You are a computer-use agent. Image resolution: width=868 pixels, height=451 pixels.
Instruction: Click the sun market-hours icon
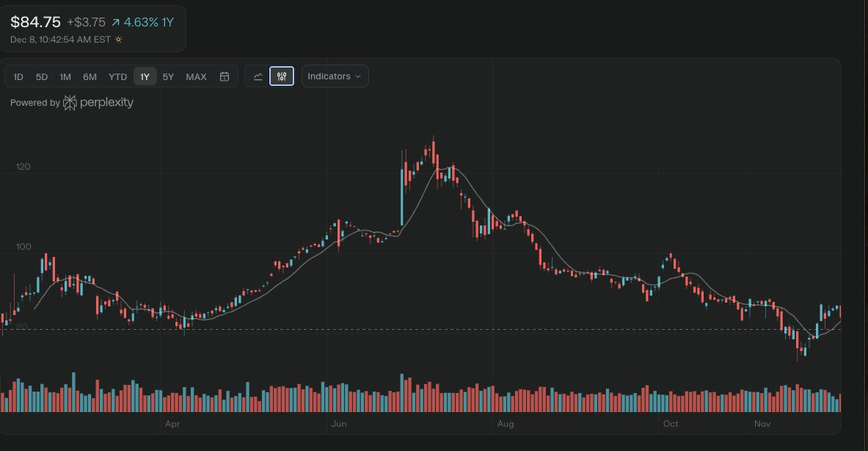118,40
